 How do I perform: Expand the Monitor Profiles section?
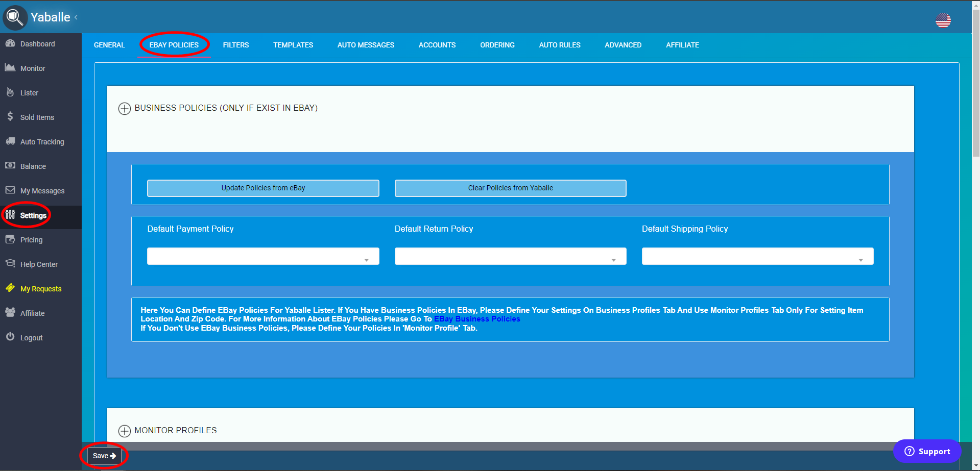[x=124, y=431]
